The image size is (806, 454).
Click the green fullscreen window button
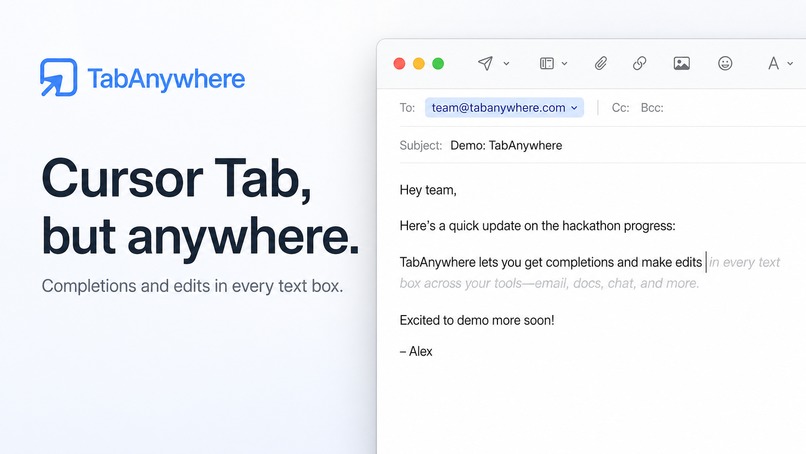pyautogui.click(x=438, y=63)
